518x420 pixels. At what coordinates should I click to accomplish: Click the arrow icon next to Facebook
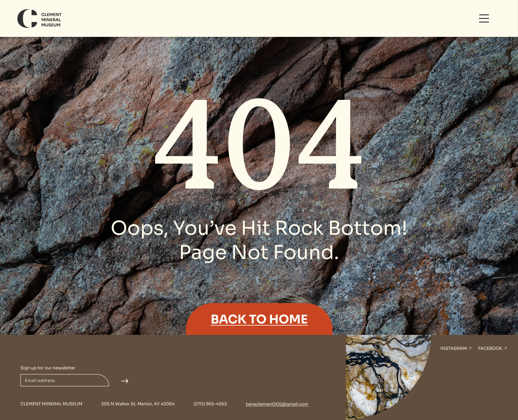pos(505,348)
